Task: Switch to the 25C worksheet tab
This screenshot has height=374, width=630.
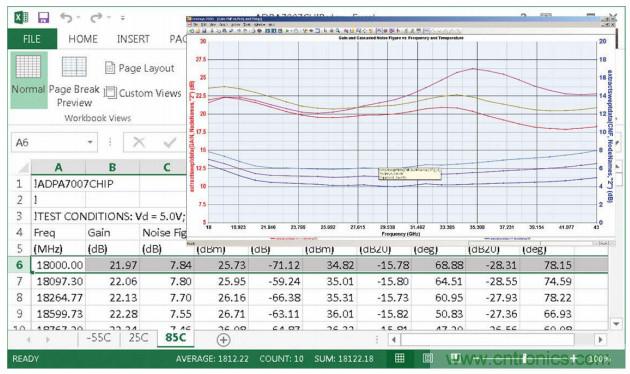Action: [139, 337]
